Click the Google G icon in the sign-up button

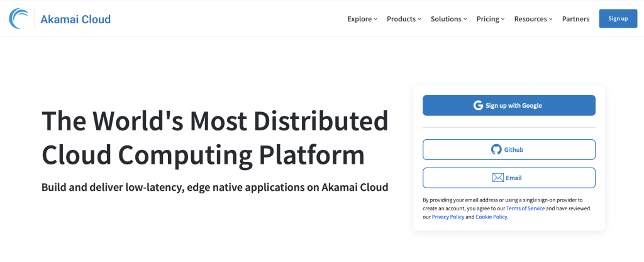[x=478, y=106]
